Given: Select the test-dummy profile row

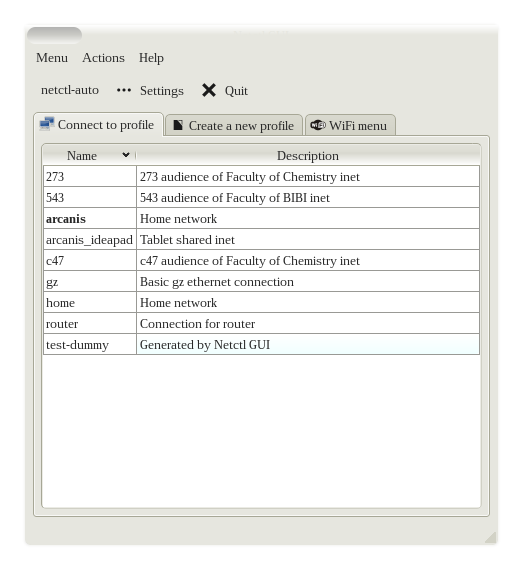Looking at the screenshot, I should 261,345.
